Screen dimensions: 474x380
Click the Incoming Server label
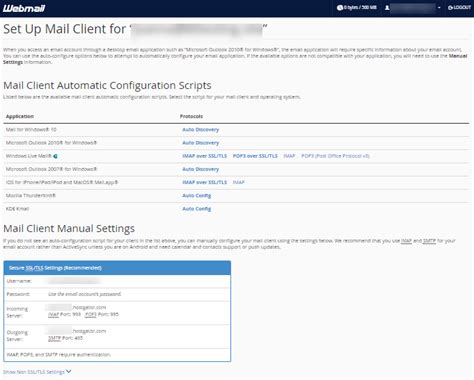(x=17, y=312)
